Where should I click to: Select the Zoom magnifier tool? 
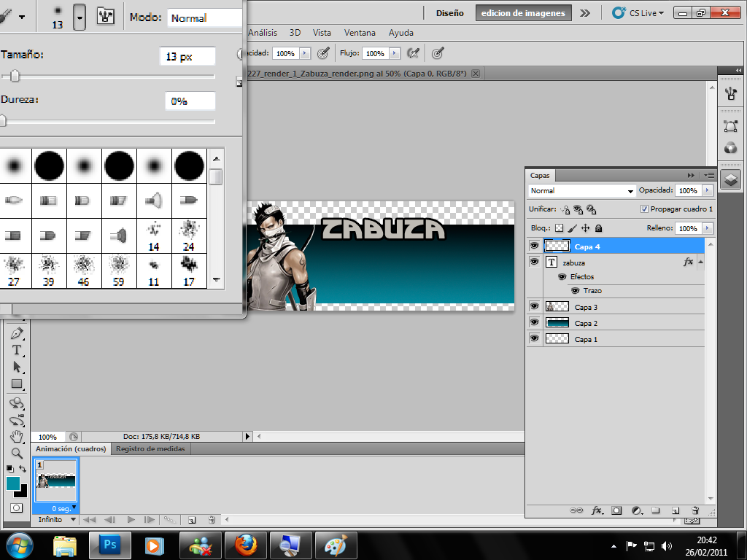[x=17, y=454]
